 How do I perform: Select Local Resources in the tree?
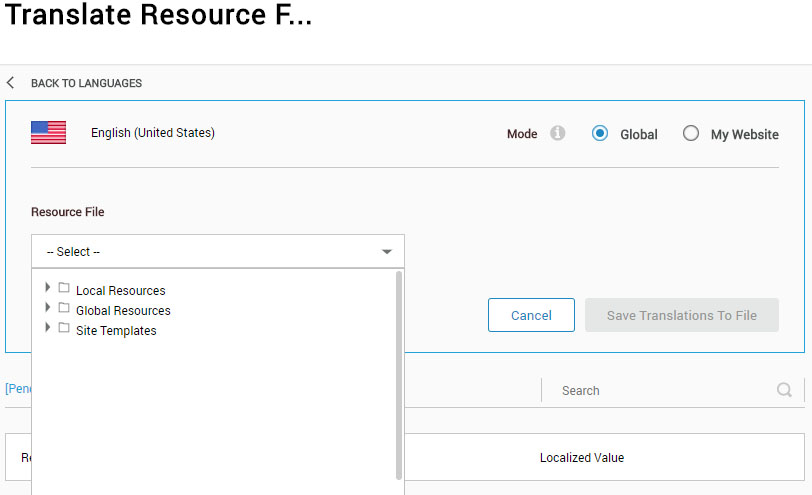121,291
